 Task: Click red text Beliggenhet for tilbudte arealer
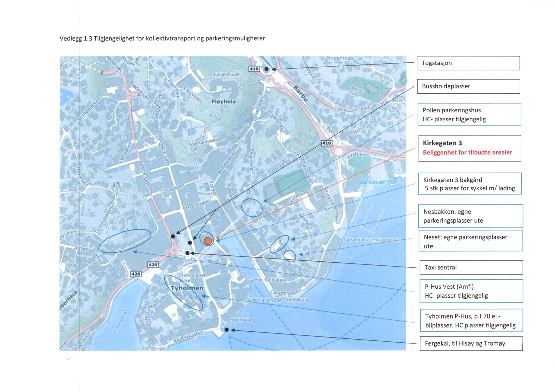tap(467, 152)
